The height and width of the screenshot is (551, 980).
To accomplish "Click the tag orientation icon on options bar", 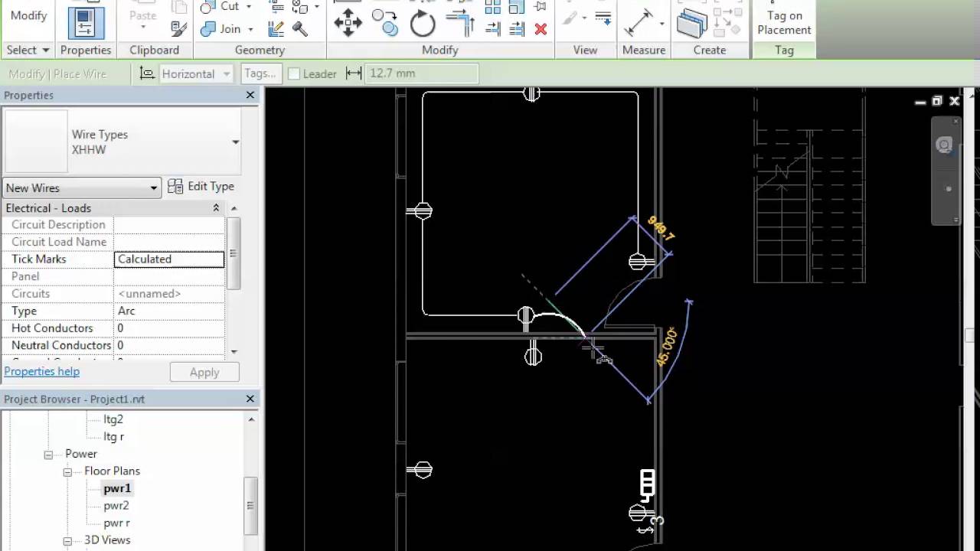I will coord(146,73).
